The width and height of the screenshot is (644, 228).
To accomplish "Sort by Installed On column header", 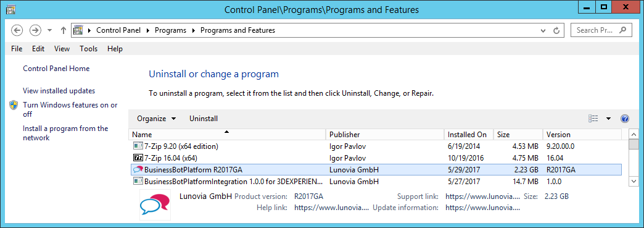I will pos(469,135).
